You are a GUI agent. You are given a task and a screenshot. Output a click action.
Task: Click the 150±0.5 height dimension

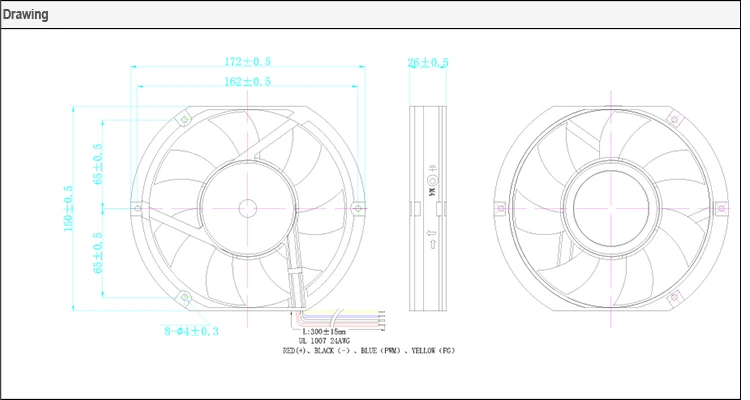pyautogui.click(x=68, y=209)
